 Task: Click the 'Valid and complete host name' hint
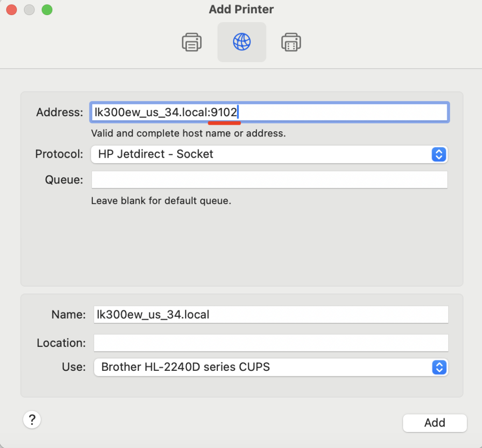[x=188, y=133]
